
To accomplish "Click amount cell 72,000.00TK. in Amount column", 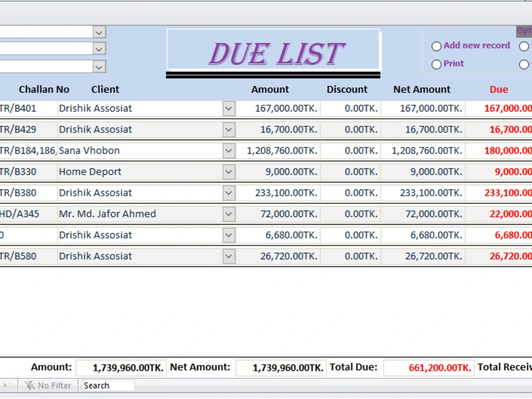I will coord(278,214).
